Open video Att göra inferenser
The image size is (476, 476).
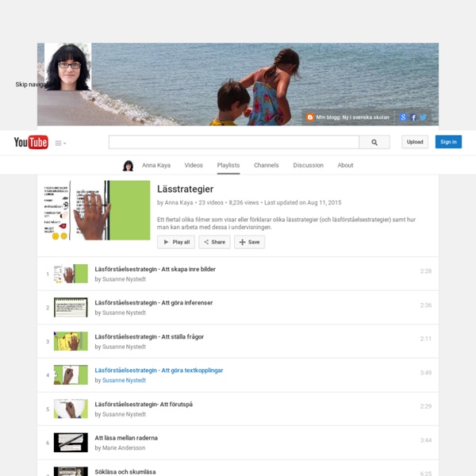154,303
